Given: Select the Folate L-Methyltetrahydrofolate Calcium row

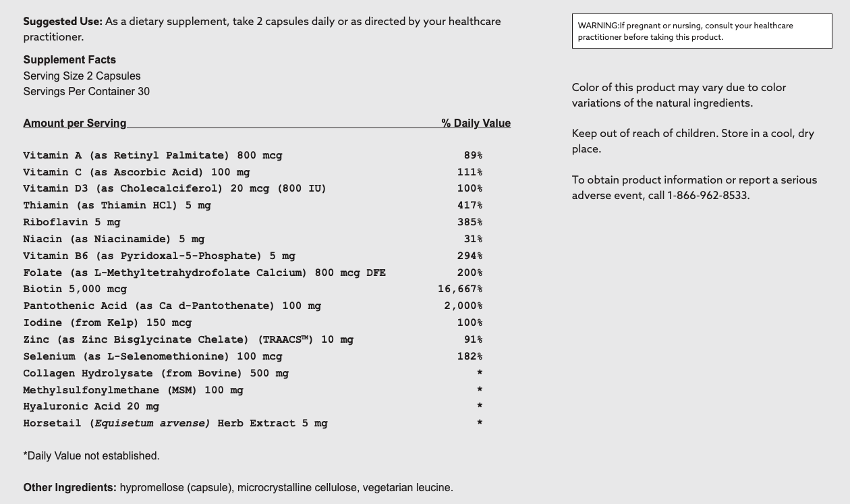Looking at the screenshot, I should [x=204, y=273].
